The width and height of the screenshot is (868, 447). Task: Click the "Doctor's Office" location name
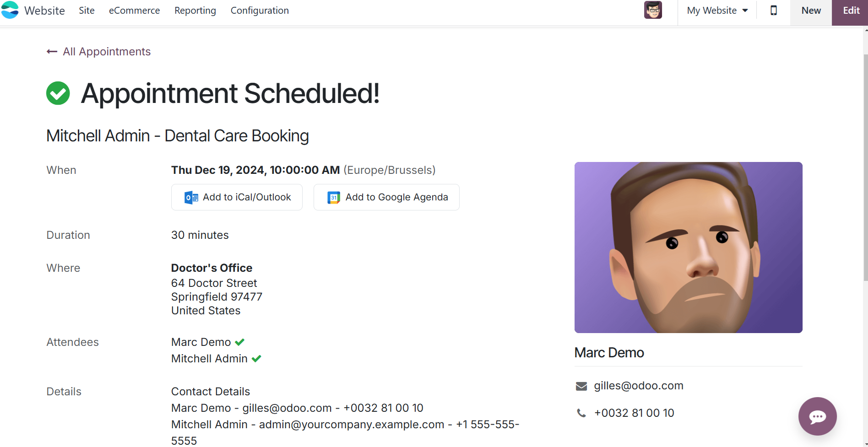[x=212, y=268]
